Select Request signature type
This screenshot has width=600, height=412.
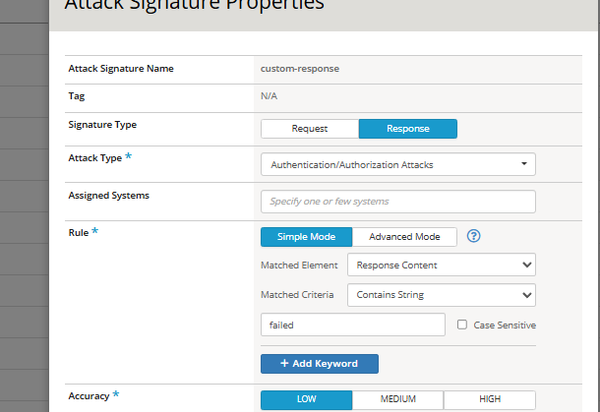point(309,128)
